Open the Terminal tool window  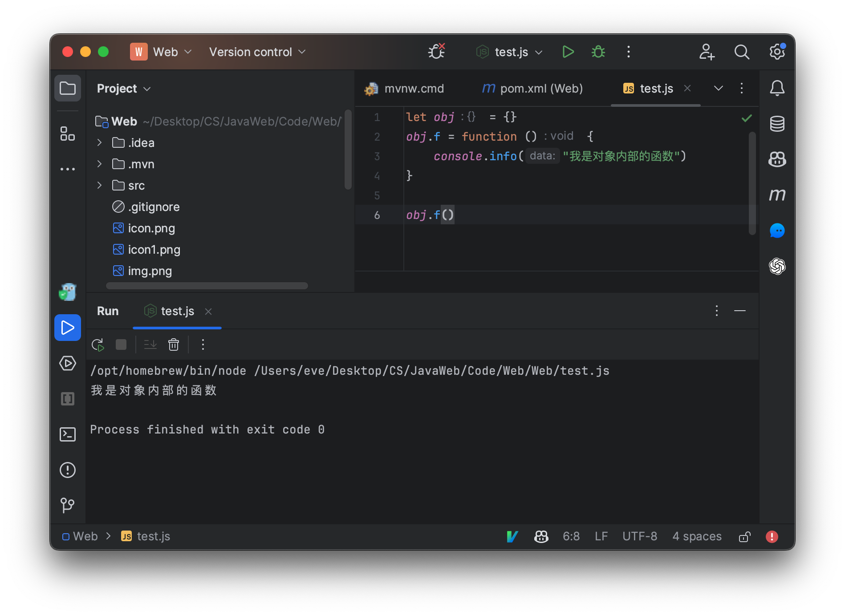point(68,434)
